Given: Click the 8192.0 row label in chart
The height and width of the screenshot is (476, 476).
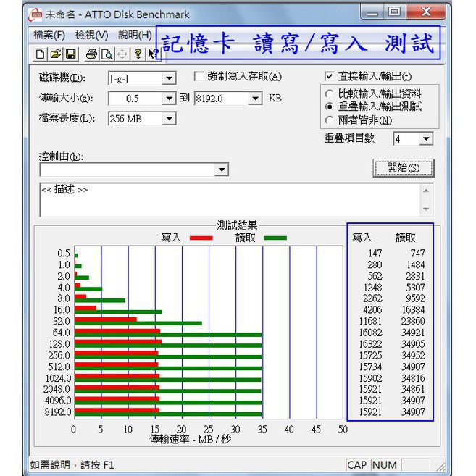Looking at the screenshot, I should click(58, 412).
